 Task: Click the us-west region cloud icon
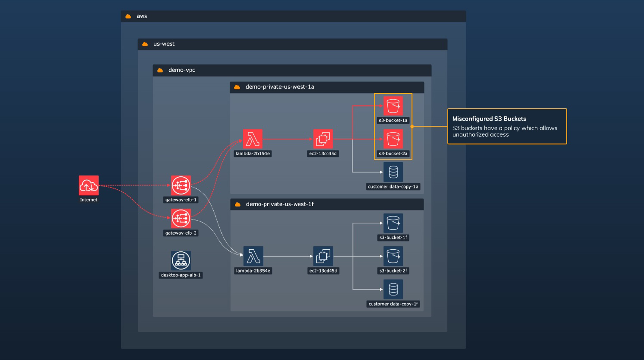(145, 44)
